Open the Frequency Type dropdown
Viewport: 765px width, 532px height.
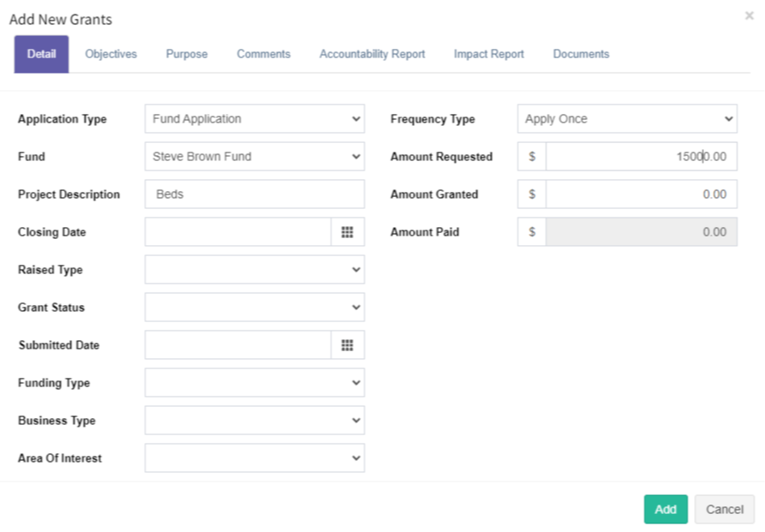(x=627, y=118)
